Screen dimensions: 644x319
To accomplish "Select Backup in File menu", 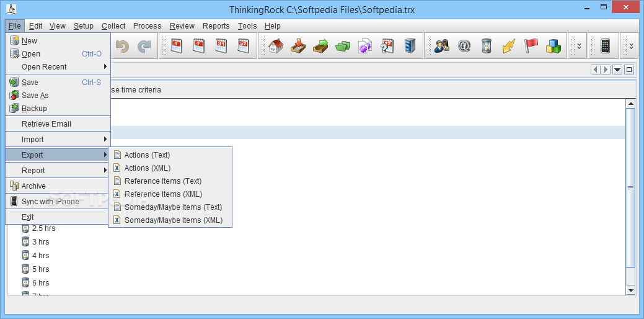I will (58, 109).
